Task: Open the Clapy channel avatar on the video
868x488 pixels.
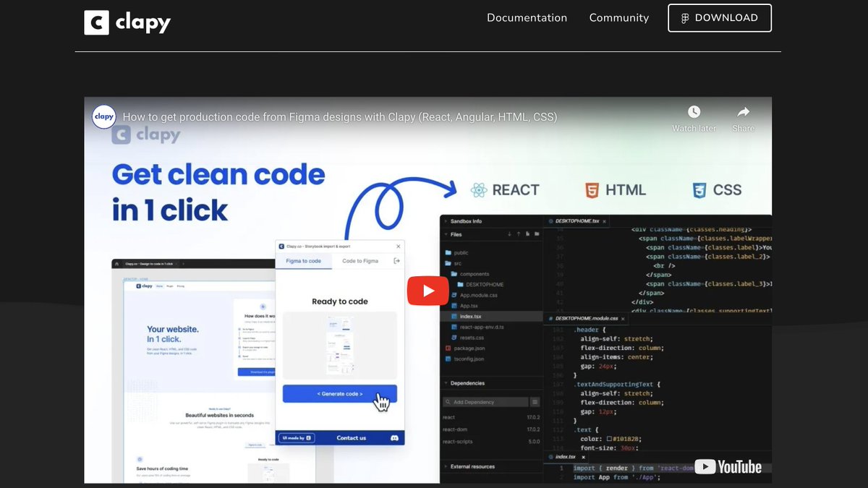Action: tap(104, 117)
